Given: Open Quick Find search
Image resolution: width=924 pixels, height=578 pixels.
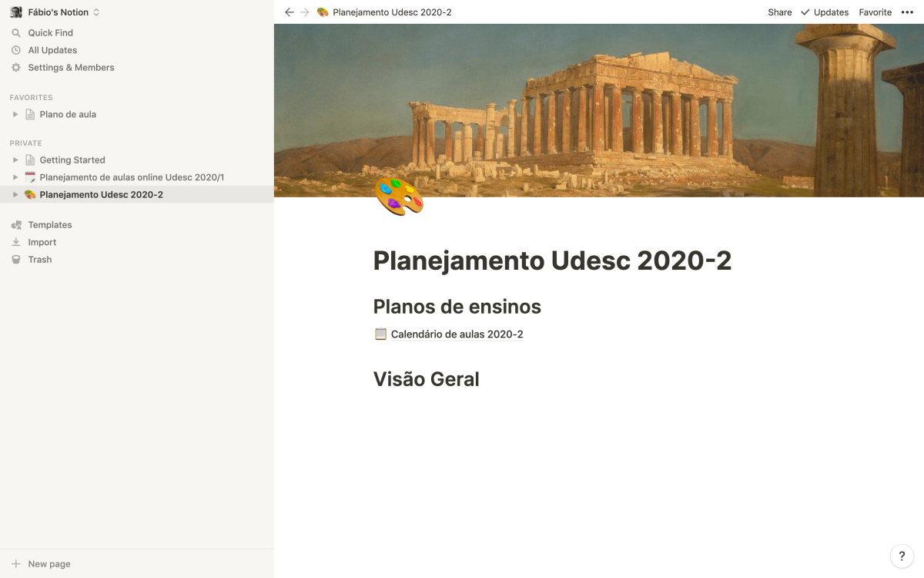Looking at the screenshot, I should click(50, 33).
